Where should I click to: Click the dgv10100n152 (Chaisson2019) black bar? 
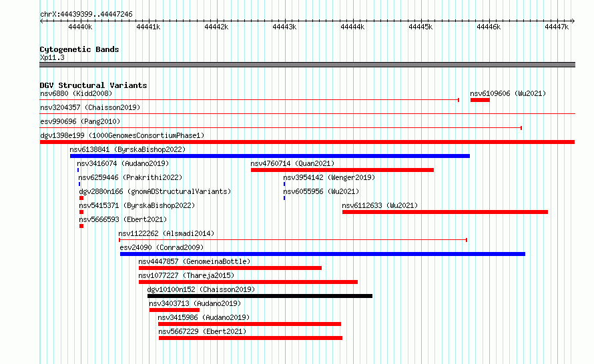pyautogui.click(x=260, y=296)
